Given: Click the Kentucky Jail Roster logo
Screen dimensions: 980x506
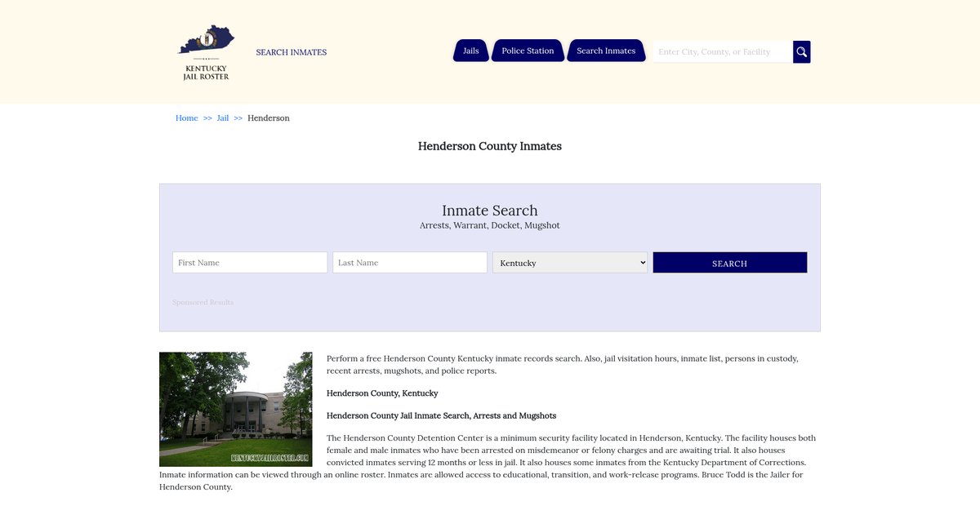Looking at the screenshot, I should 206,52.
